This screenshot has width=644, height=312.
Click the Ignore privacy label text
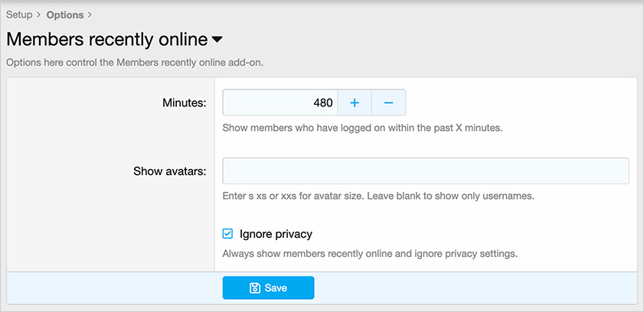tap(276, 234)
